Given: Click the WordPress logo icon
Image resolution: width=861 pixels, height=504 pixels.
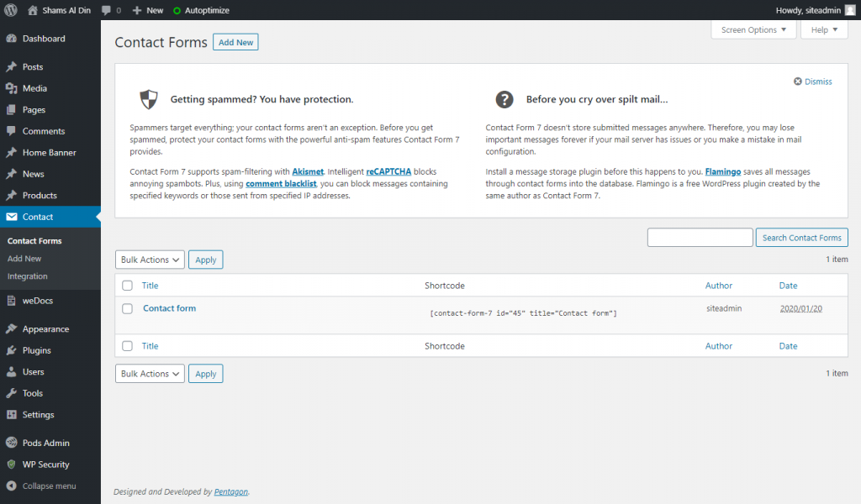Looking at the screenshot, I should point(10,10).
